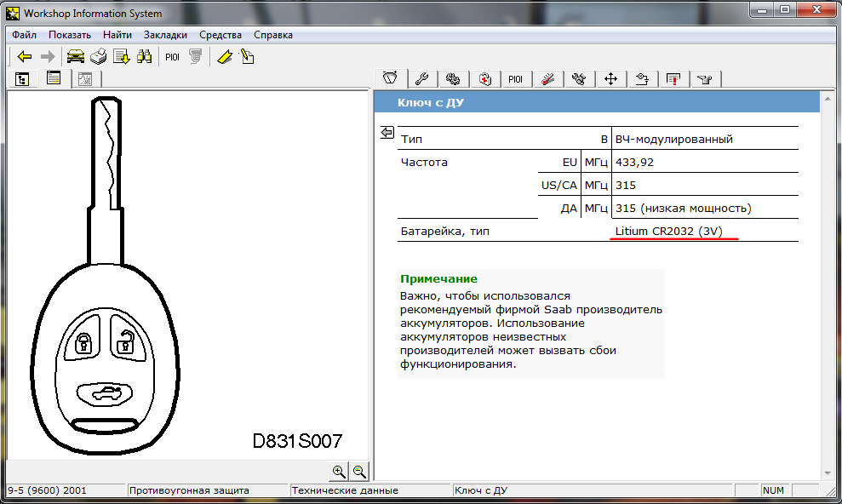
Task: Select the 'Litium CR2032 (3V)' battery value
Action: [669, 231]
